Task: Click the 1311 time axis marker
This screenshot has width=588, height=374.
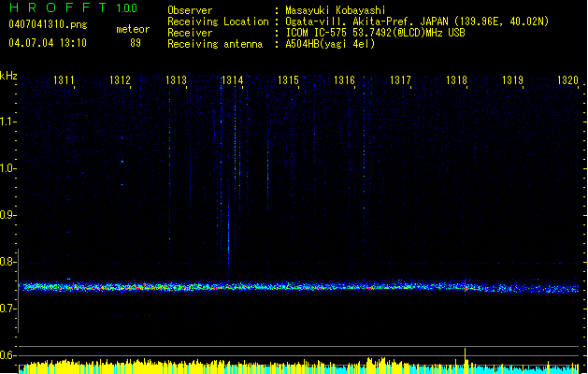Action: click(x=64, y=80)
